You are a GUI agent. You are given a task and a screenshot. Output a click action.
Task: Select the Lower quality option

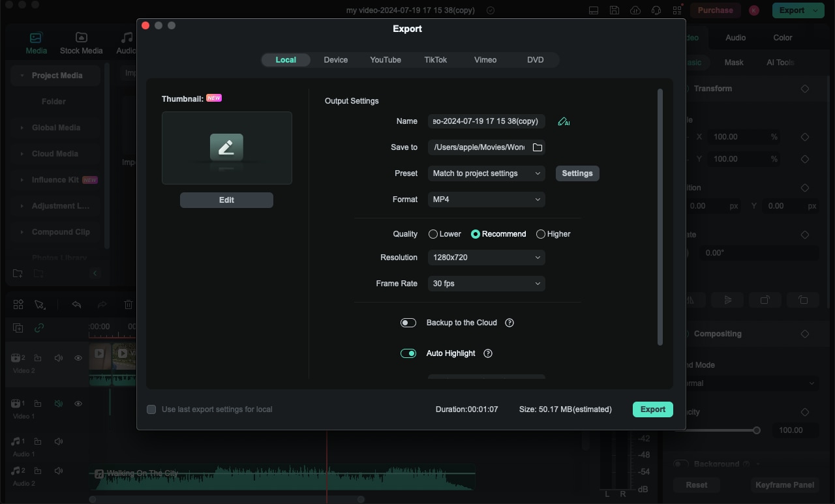coord(444,234)
